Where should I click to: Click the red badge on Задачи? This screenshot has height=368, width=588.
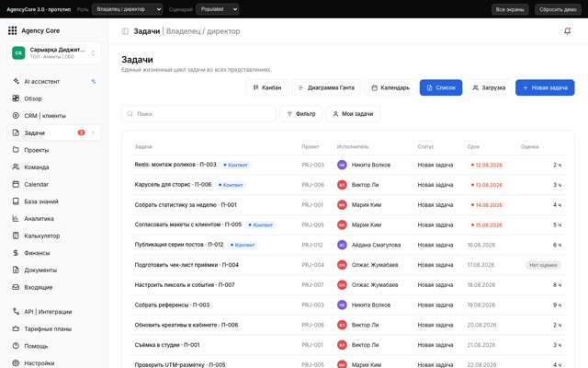81,132
